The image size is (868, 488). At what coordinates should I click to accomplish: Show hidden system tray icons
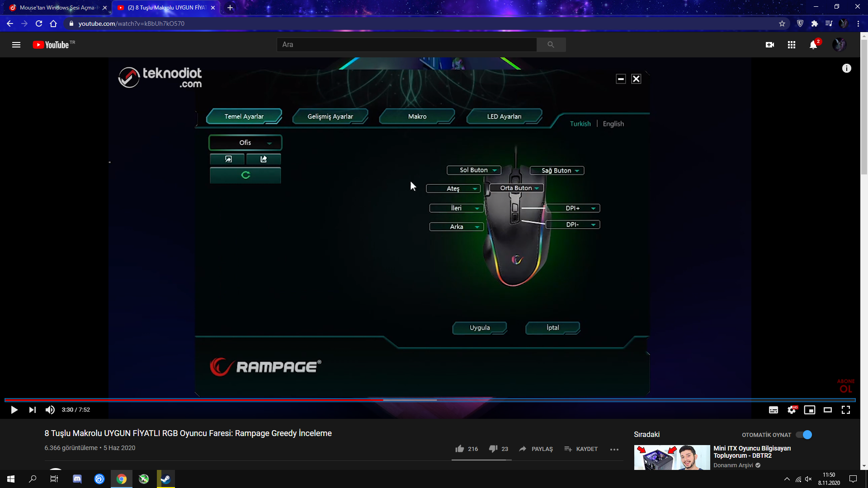pyautogui.click(x=787, y=479)
